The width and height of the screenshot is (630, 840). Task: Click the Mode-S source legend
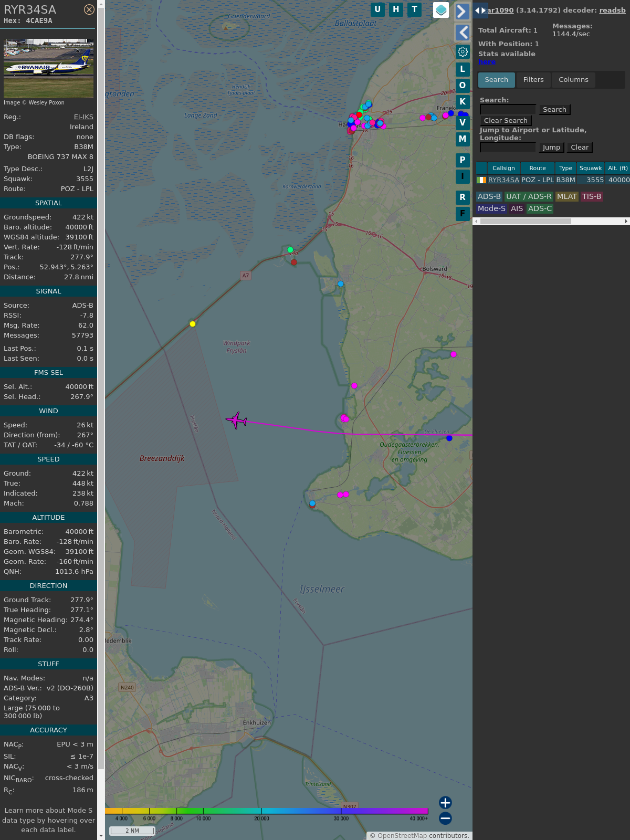point(491,208)
